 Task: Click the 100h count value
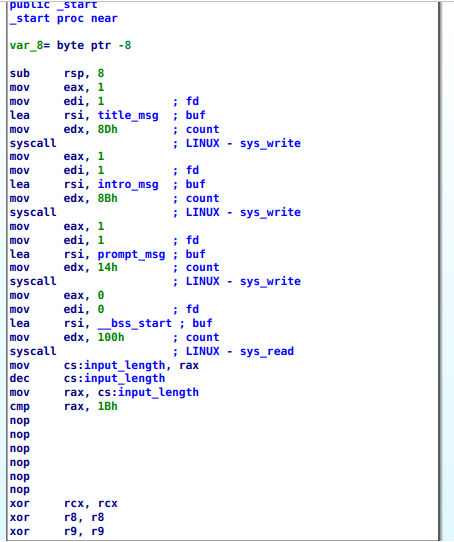(111, 337)
